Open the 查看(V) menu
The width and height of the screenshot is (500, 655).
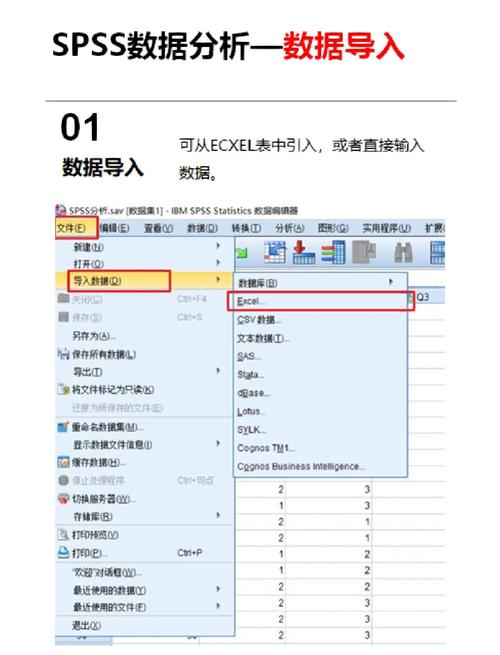click(x=158, y=228)
